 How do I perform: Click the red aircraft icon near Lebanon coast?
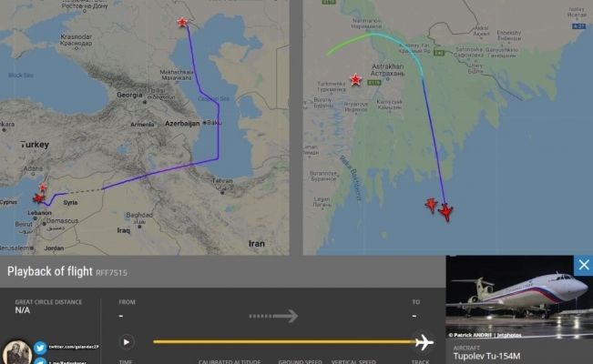38,198
